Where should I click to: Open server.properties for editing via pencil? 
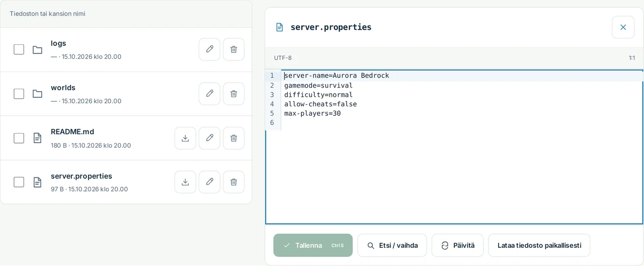point(209,182)
